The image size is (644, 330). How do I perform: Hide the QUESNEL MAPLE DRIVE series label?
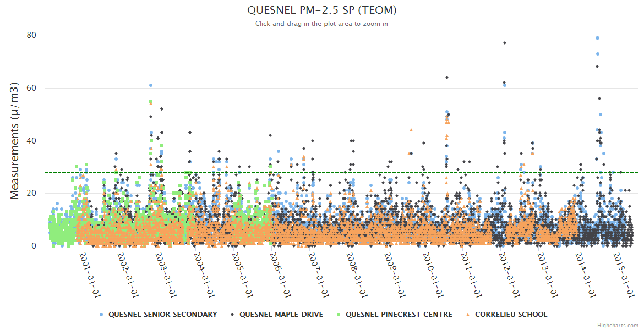click(281, 315)
